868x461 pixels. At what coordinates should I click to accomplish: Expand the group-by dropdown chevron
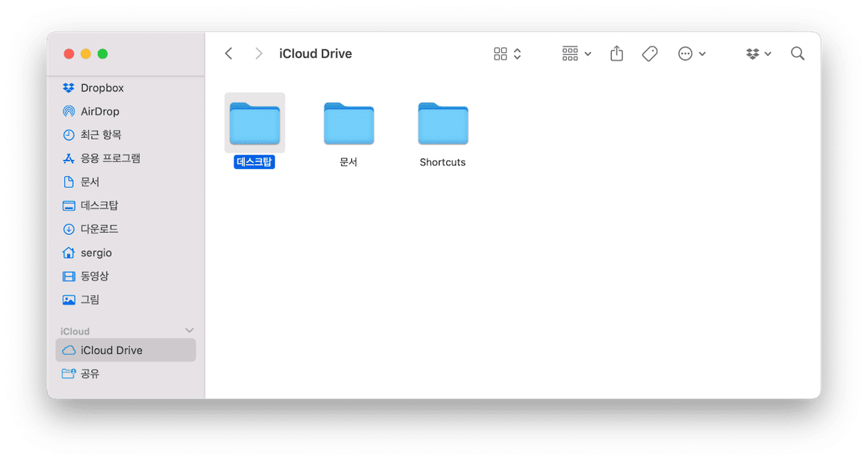pos(587,54)
